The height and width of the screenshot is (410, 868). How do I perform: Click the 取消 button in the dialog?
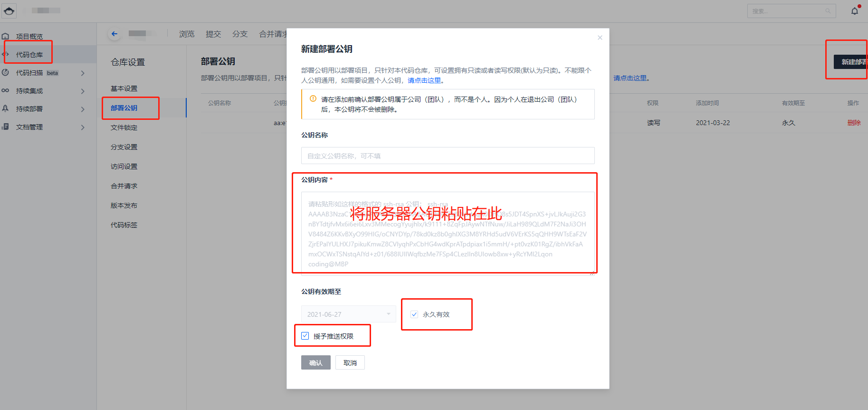350,363
